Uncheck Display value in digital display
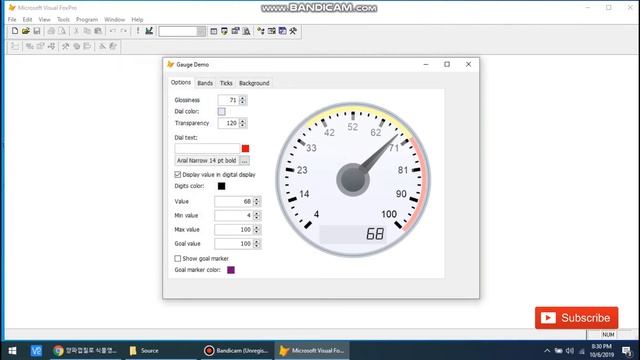The height and width of the screenshot is (360, 640). pos(178,175)
